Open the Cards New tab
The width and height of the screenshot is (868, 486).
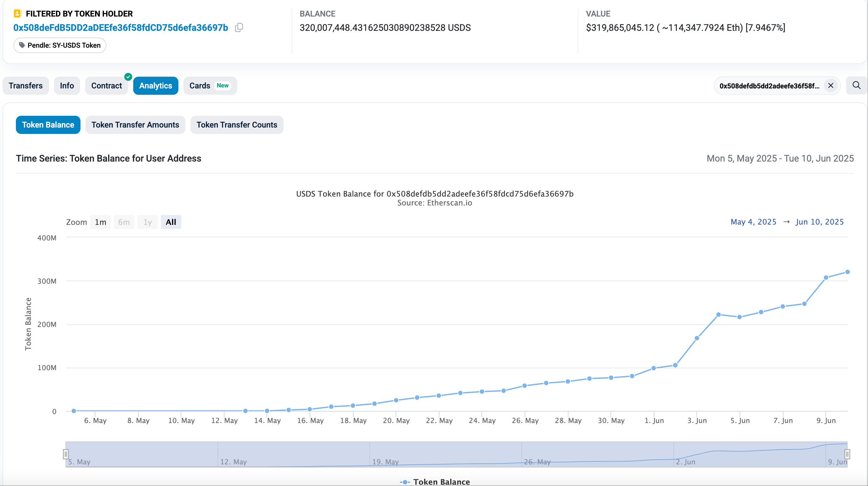[210, 86]
